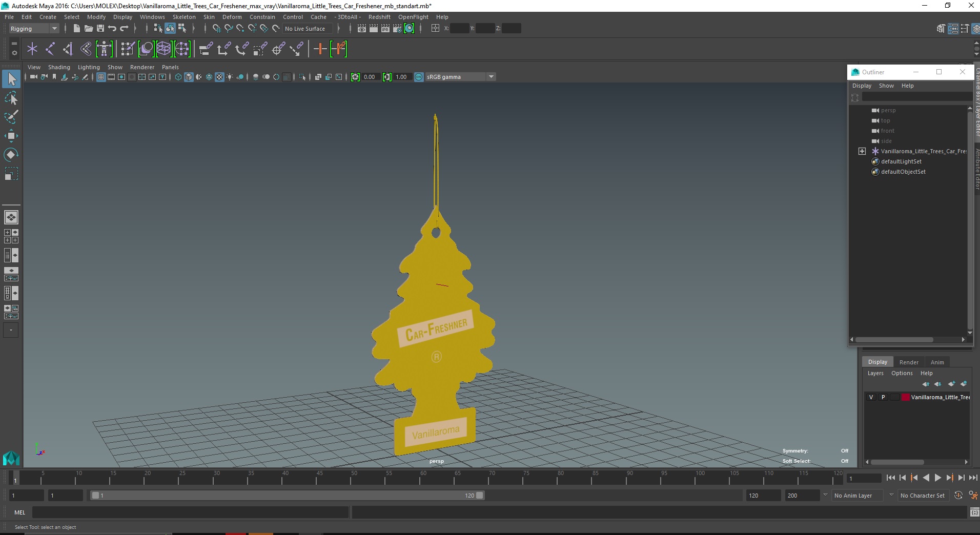Click the current frame field near playback

pos(864,478)
